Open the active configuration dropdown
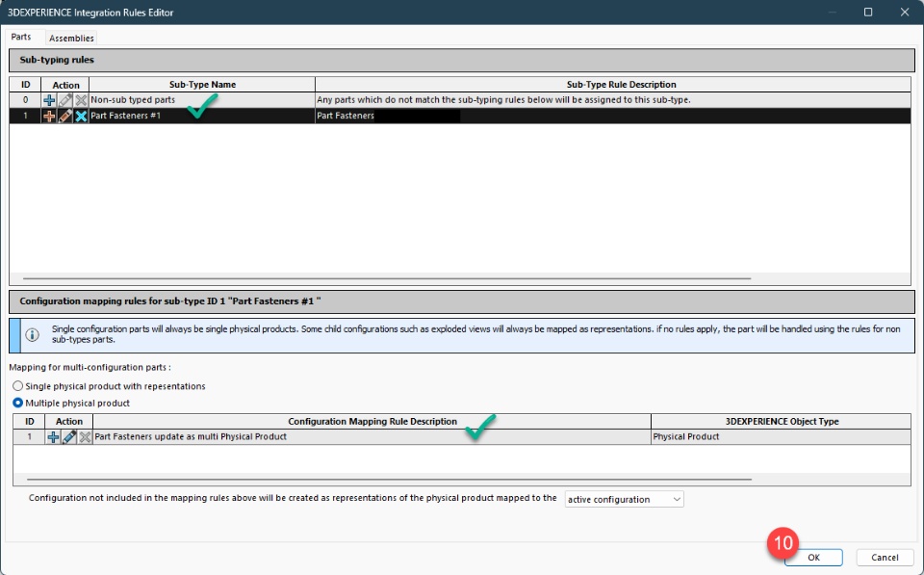Screen dimensions: 924x575 [x=624, y=500]
